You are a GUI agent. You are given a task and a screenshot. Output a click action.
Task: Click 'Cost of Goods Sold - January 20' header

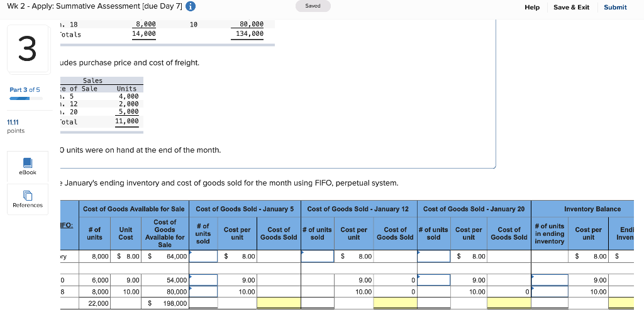click(x=474, y=209)
